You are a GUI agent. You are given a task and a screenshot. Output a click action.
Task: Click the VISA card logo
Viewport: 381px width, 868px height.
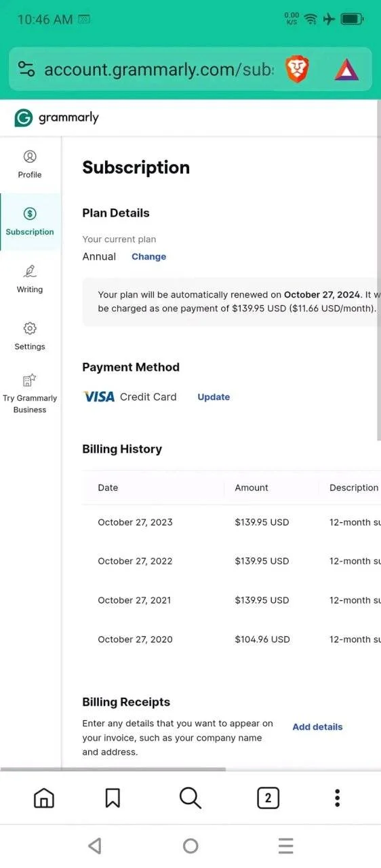(99, 397)
